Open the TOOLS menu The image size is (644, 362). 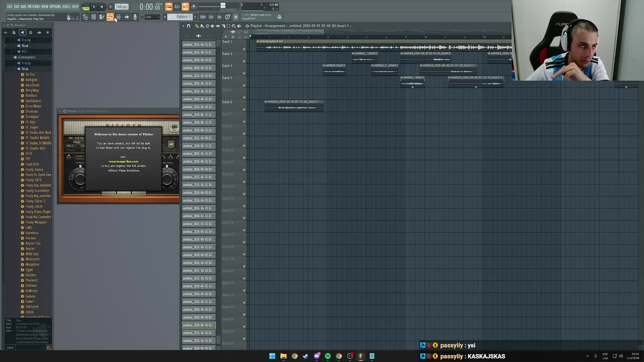coord(66,7)
